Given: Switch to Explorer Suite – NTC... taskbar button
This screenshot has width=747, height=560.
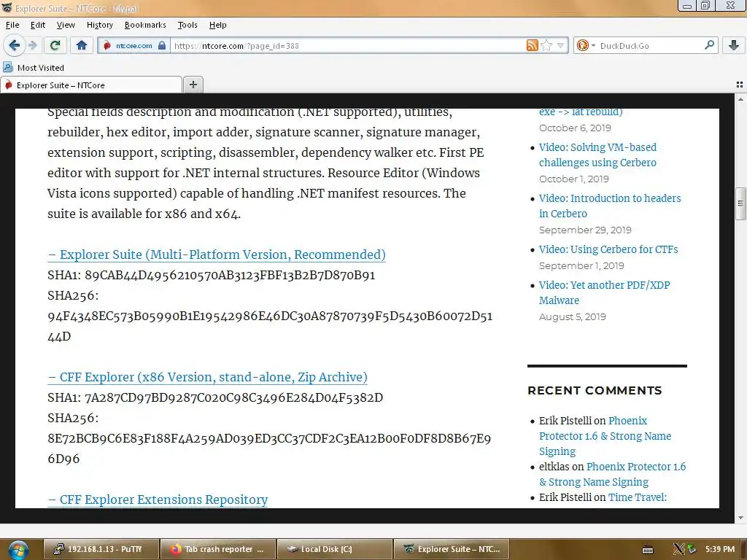Looking at the screenshot, I should click(x=452, y=549).
